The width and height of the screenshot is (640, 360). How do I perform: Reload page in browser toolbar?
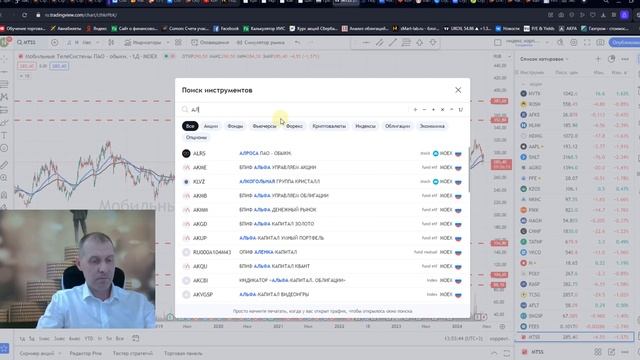click(24, 15)
